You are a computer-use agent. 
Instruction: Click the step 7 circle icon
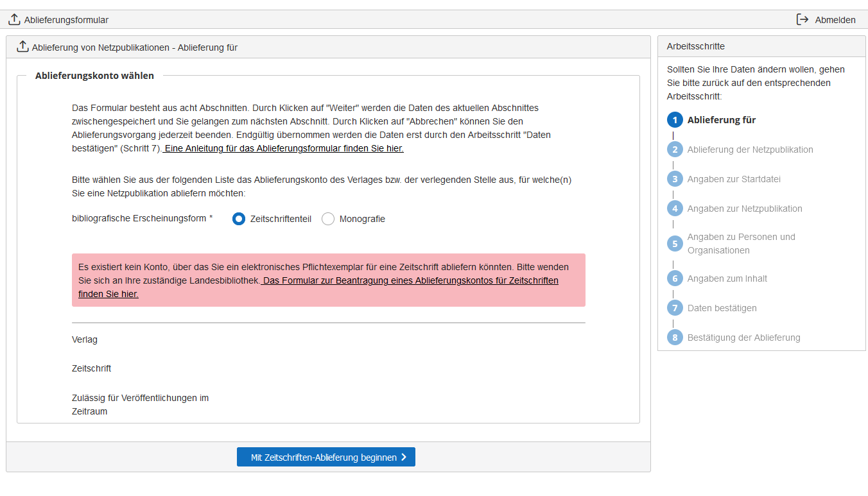tap(675, 308)
